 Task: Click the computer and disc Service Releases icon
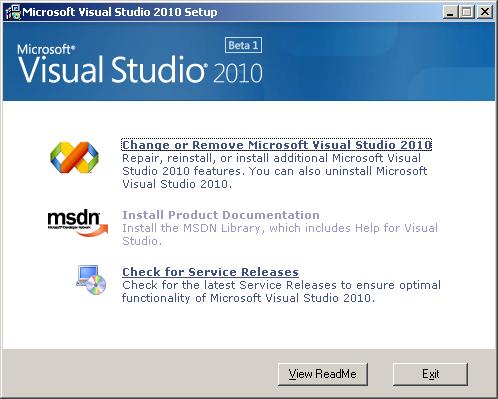coord(91,280)
